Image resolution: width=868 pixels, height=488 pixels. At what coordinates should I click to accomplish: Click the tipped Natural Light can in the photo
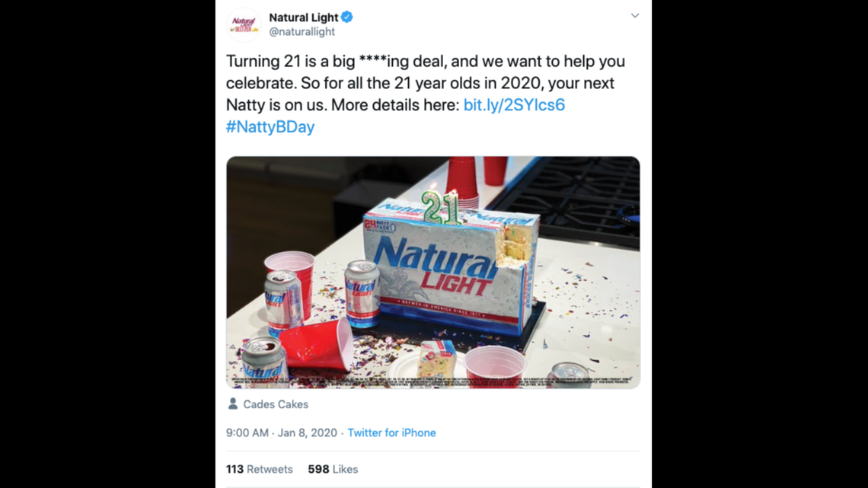coord(263,359)
